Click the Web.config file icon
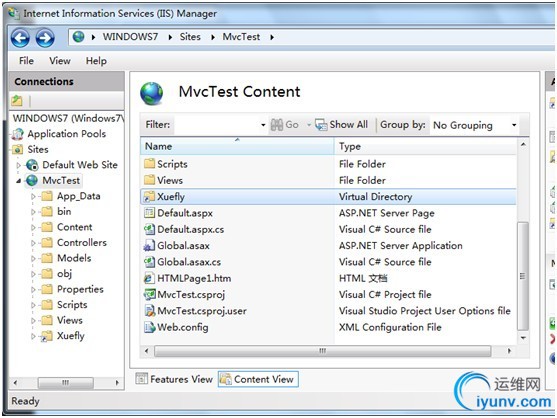The width and height of the screenshot is (557, 418). click(x=150, y=327)
